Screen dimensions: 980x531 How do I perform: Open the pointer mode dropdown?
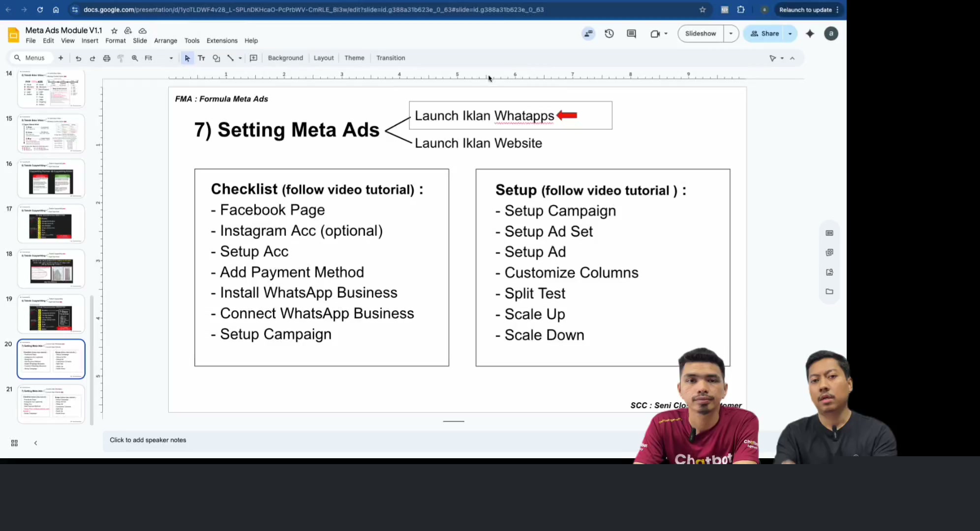pyautogui.click(x=782, y=58)
